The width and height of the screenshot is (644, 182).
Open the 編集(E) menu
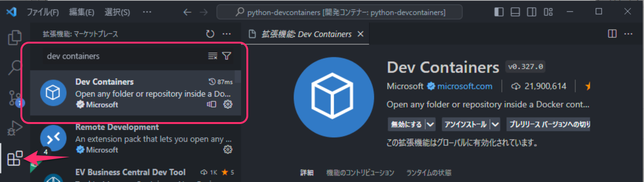[x=82, y=12]
